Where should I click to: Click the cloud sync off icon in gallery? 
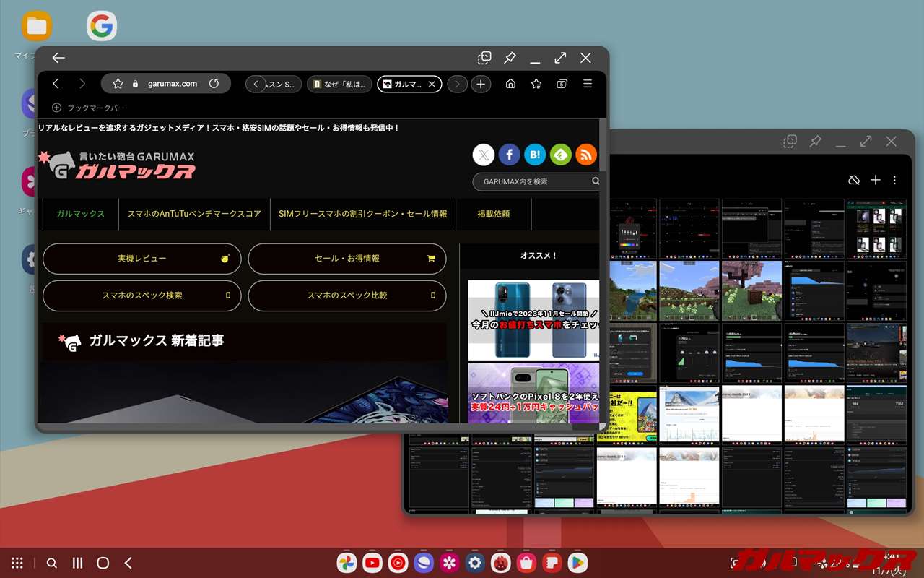point(853,180)
